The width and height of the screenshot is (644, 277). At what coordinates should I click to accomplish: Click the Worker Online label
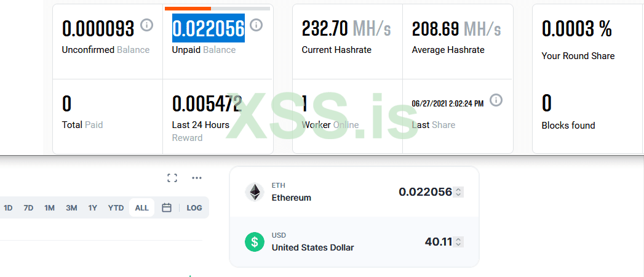[330, 124]
